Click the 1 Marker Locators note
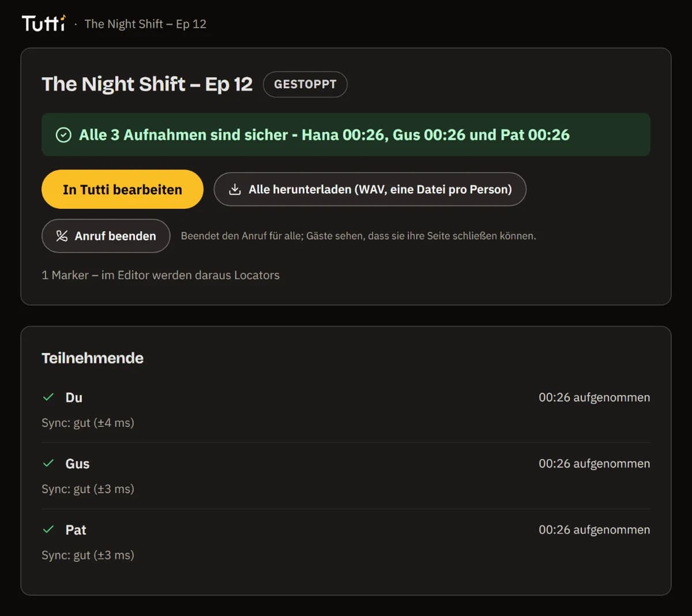This screenshot has height=616, width=692. tap(160, 275)
